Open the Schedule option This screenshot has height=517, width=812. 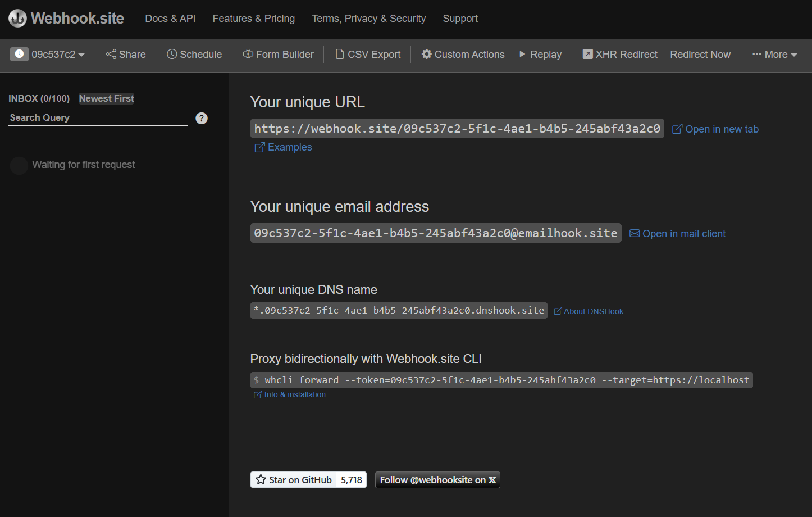click(194, 55)
